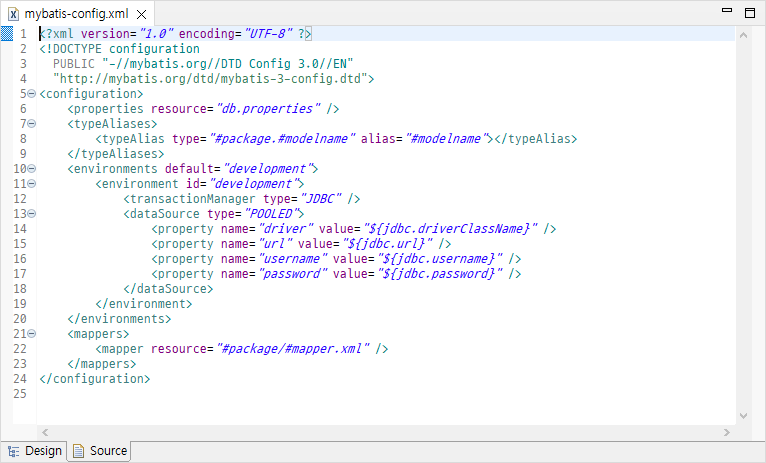Click the "UTF-8" encoding value

tap(268, 34)
